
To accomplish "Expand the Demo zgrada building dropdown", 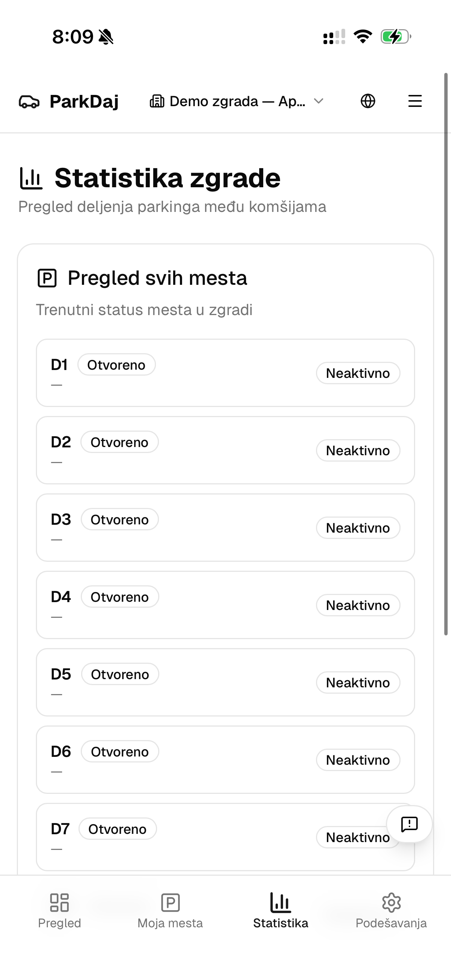I will tap(236, 101).
